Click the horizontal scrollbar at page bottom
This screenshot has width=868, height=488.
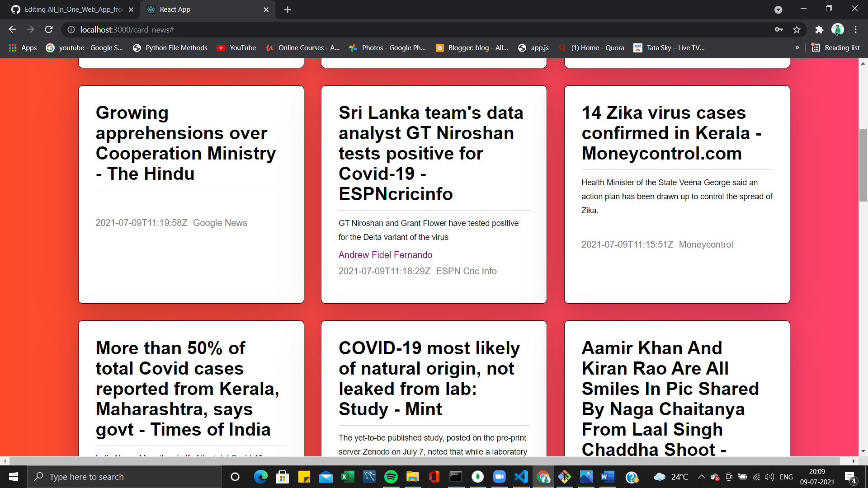425,461
